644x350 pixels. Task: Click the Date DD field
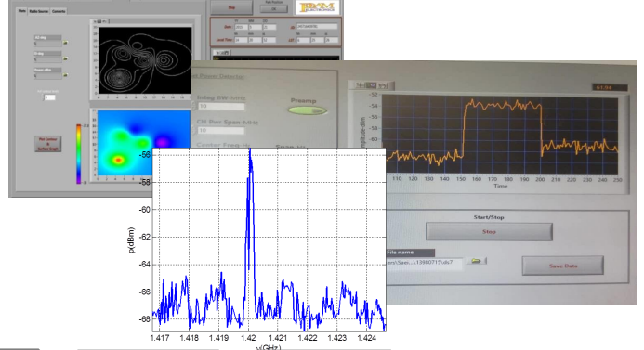[x=269, y=28]
